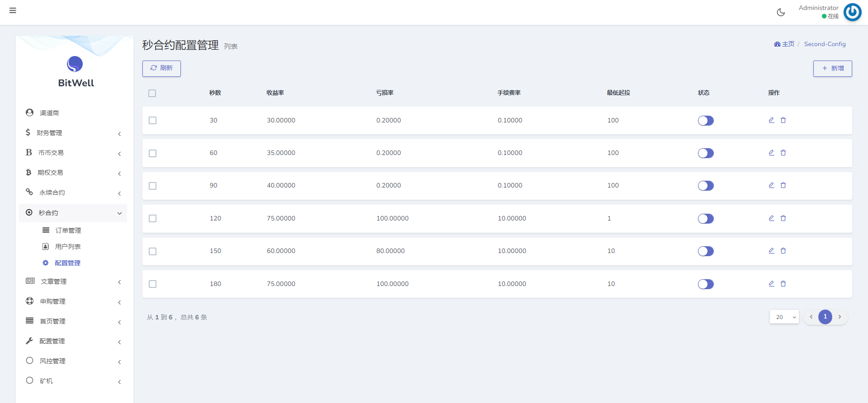Edit the 120 seconds configuration

(771, 218)
